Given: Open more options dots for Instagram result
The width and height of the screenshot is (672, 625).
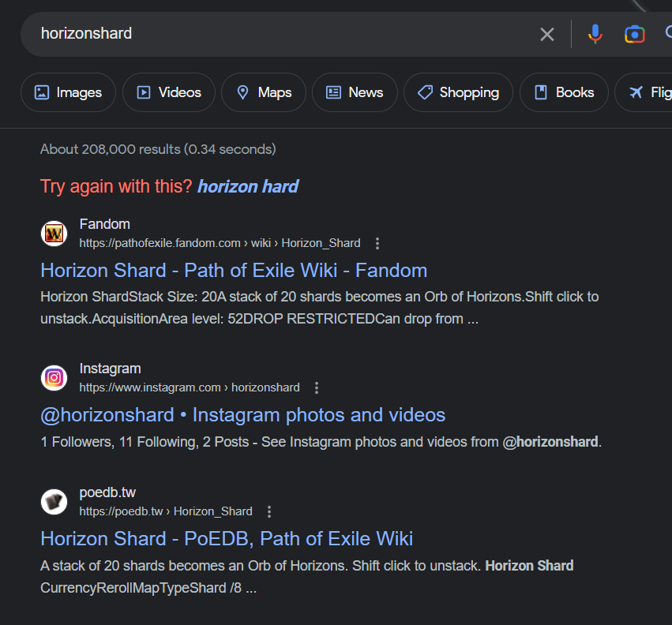Looking at the screenshot, I should (317, 387).
